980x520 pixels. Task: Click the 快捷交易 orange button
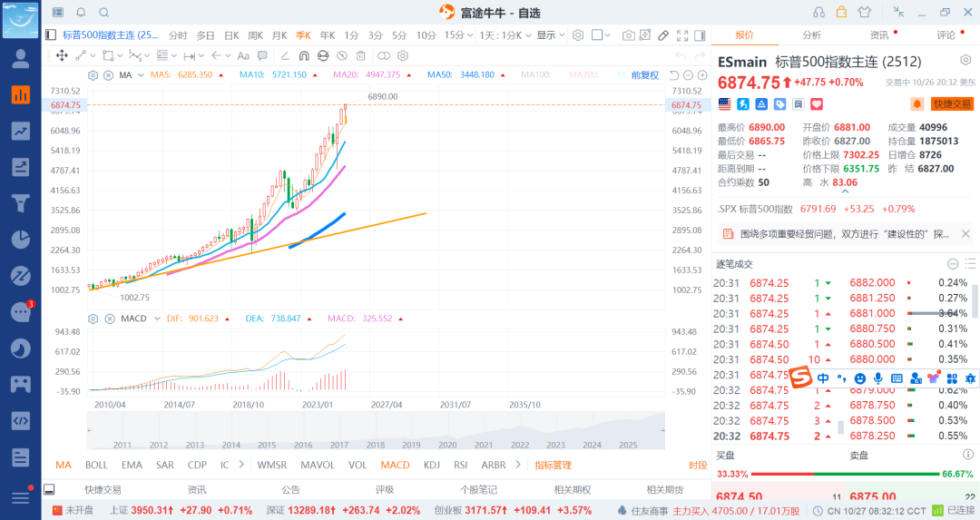pyautogui.click(x=952, y=104)
